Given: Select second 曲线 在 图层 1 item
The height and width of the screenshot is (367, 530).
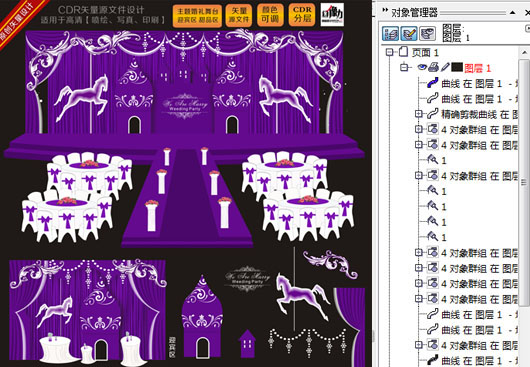Looking at the screenshot, I should 472,99.
